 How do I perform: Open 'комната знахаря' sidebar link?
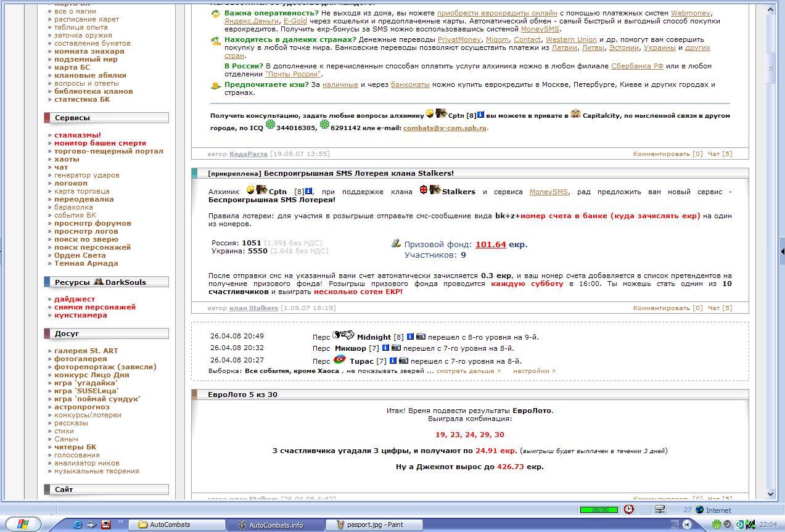pyautogui.click(x=89, y=51)
